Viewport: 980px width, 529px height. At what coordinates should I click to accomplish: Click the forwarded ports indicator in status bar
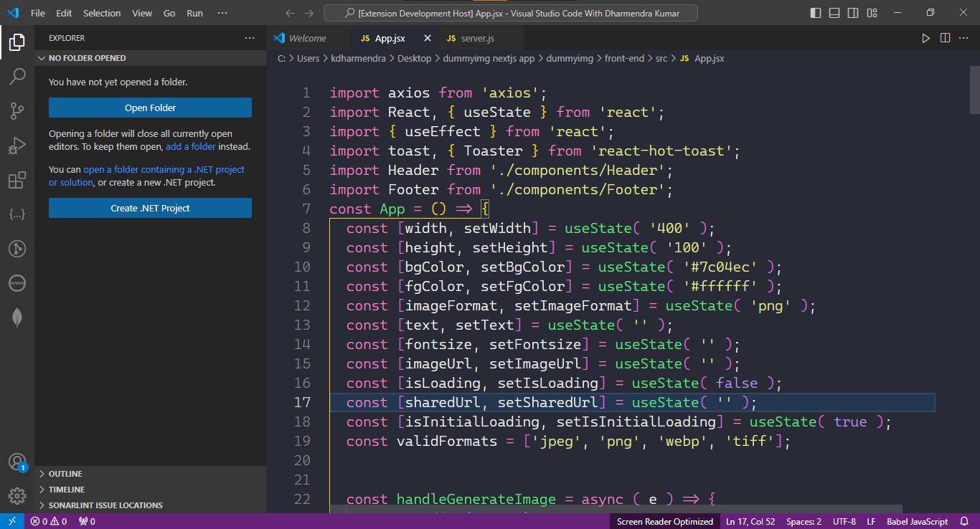87,521
